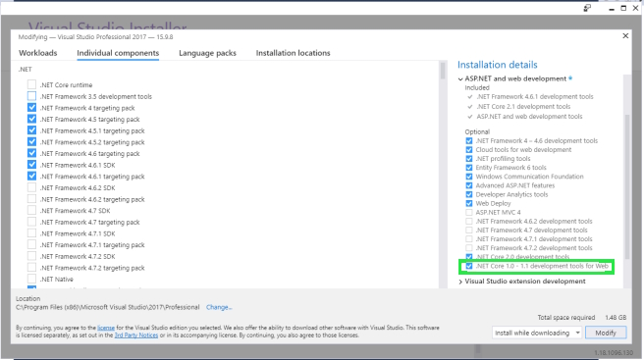The width and height of the screenshot is (644, 360).
Task: Toggle .NET profiling tools option
Action: 469,159
